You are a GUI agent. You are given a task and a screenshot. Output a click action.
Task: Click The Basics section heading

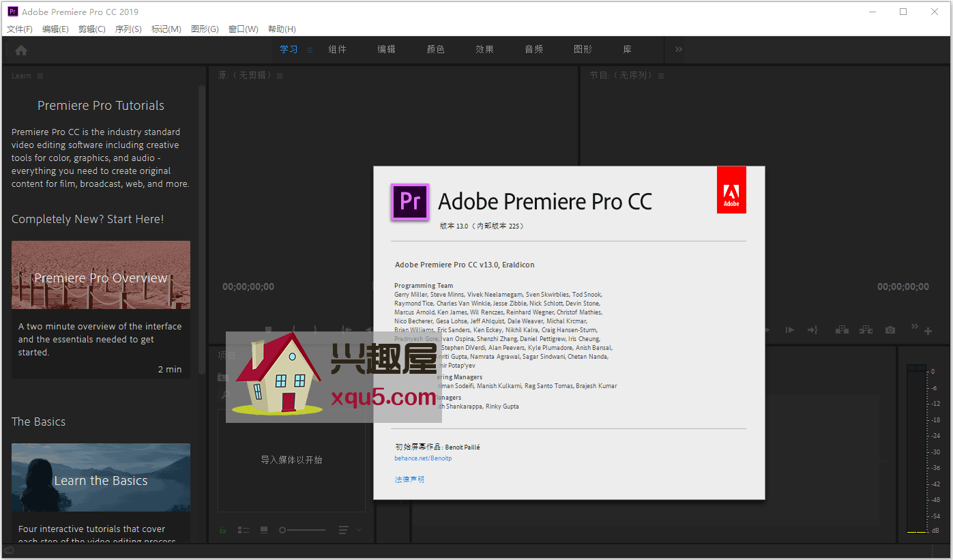pos(39,422)
